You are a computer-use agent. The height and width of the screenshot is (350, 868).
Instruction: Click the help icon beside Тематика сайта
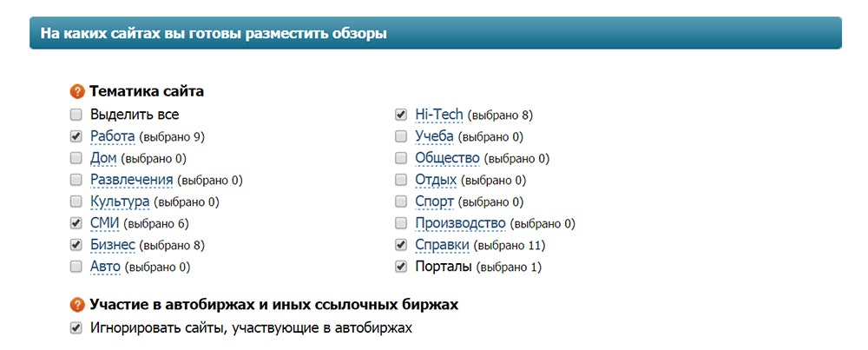pos(77,91)
